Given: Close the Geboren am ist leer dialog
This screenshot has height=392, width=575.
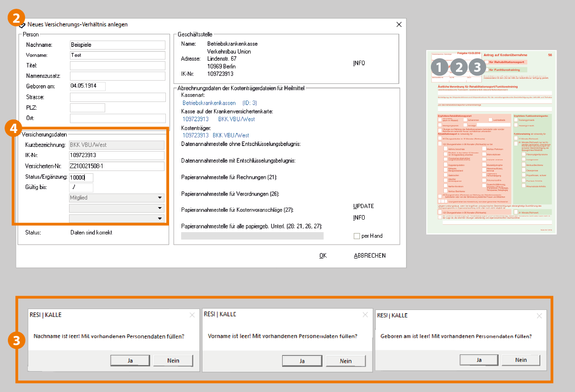Looking at the screenshot, I should coord(538,316).
